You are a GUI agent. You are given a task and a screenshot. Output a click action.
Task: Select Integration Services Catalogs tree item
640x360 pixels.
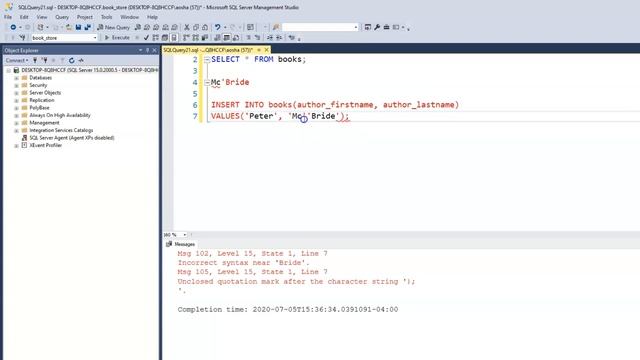click(61, 130)
